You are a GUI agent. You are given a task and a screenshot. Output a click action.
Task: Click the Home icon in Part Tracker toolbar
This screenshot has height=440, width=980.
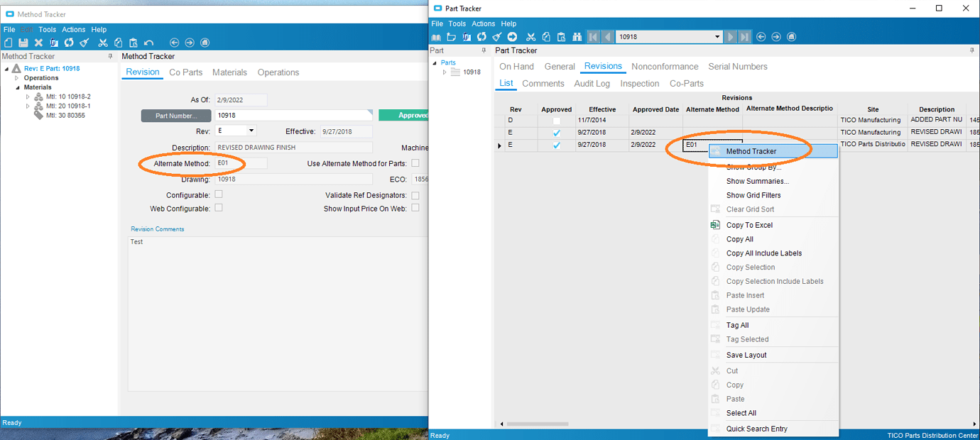click(x=790, y=36)
